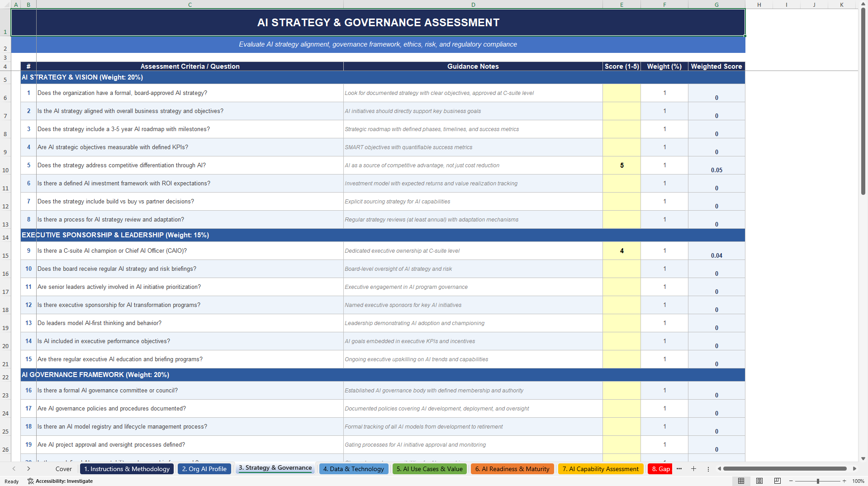Image resolution: width=868 pixels, height=486 pixels.
Task: Adjust the zoom slider handle
Action: pos(818,481)
